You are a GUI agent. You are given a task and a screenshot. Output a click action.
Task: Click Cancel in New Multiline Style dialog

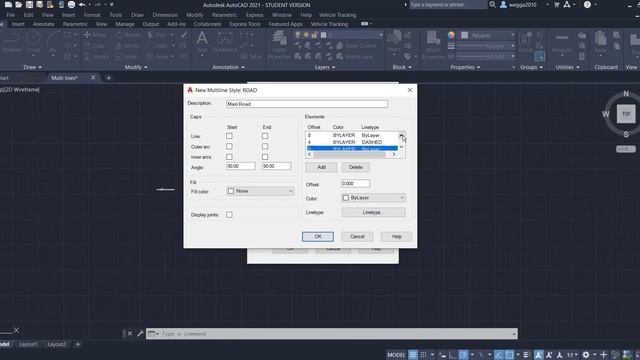pyautogui.click(x=357, y=236)
